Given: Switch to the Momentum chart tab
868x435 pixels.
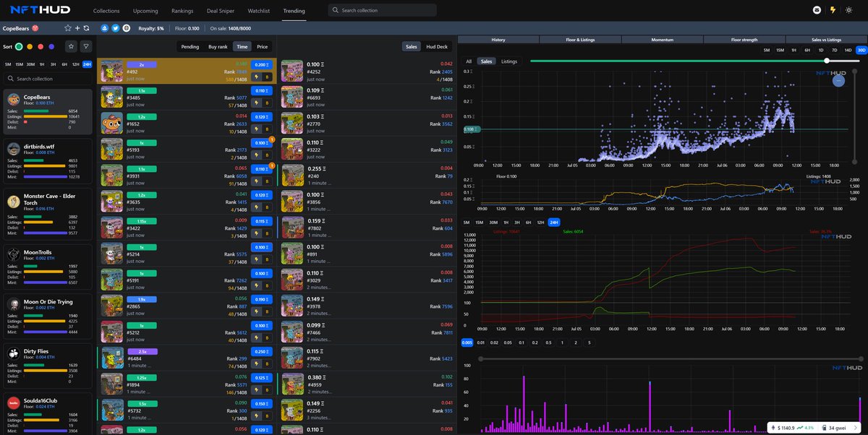Looking at the screenshot, I should coord(662,40).
